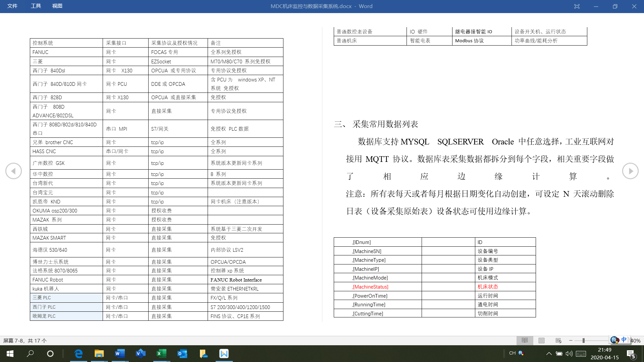Switch to Read Mode view icon
The width and height of the screenshot is (644, 362).
525,341
